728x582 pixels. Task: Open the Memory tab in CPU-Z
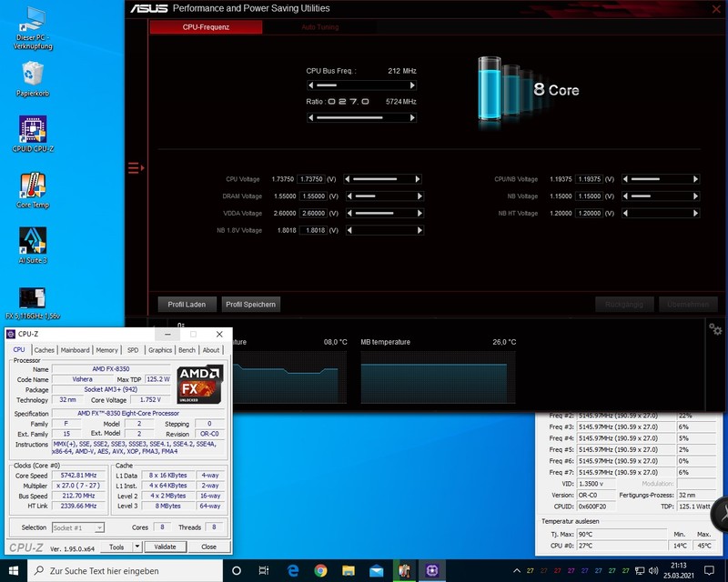click(x=106, y=350)
